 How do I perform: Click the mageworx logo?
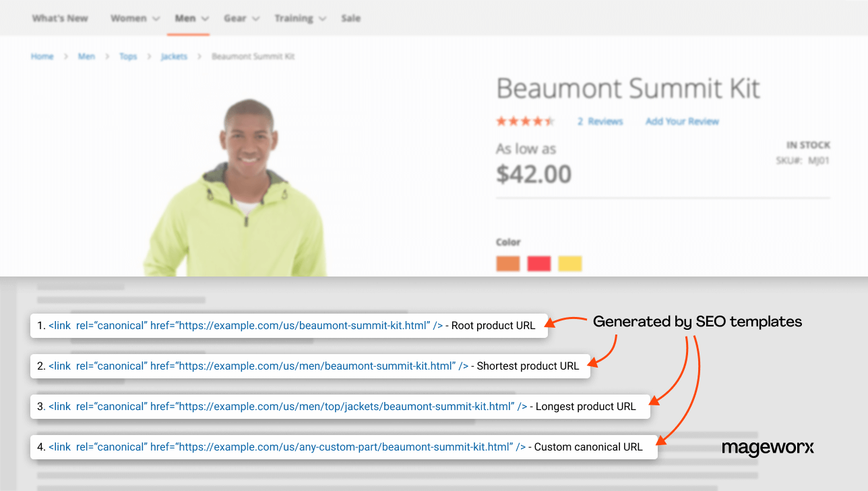click(x=768, y=448)
